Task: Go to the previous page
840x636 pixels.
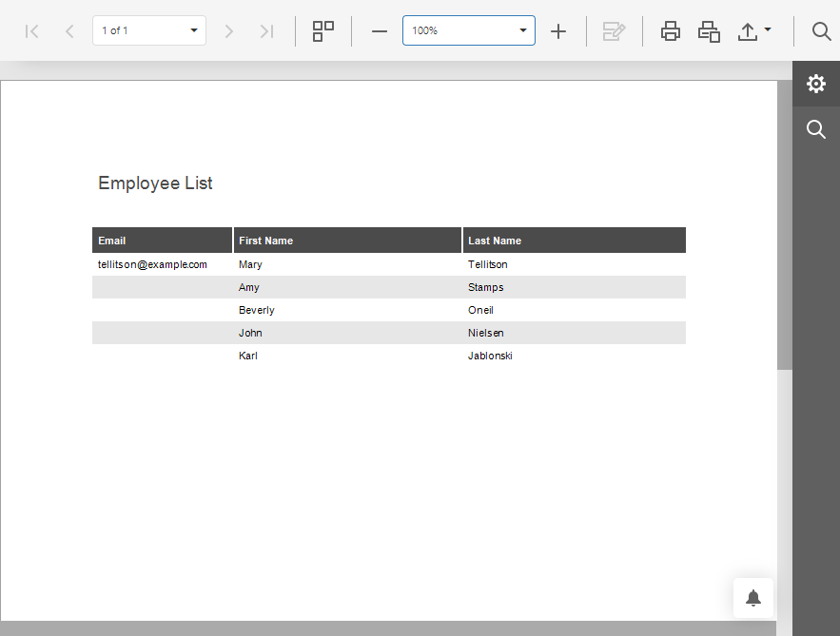Action: [x=69, y=31]
